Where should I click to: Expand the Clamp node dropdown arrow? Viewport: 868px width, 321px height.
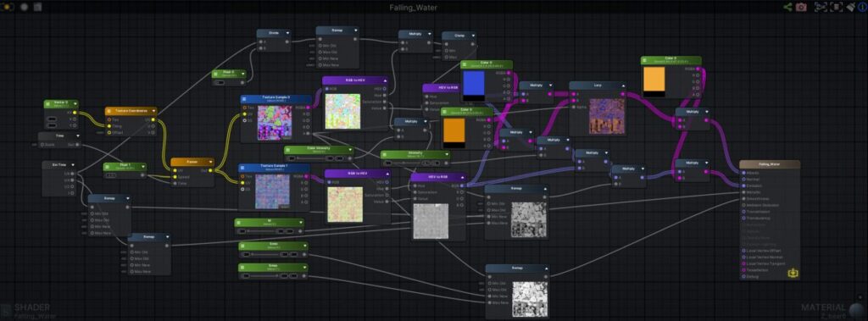[x=473, y=36]
